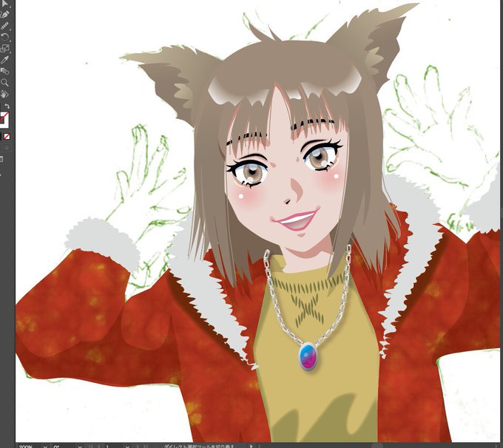Open the rotation angle dropdown
Viewport: 503px width, 448px height.
(80, 446)
